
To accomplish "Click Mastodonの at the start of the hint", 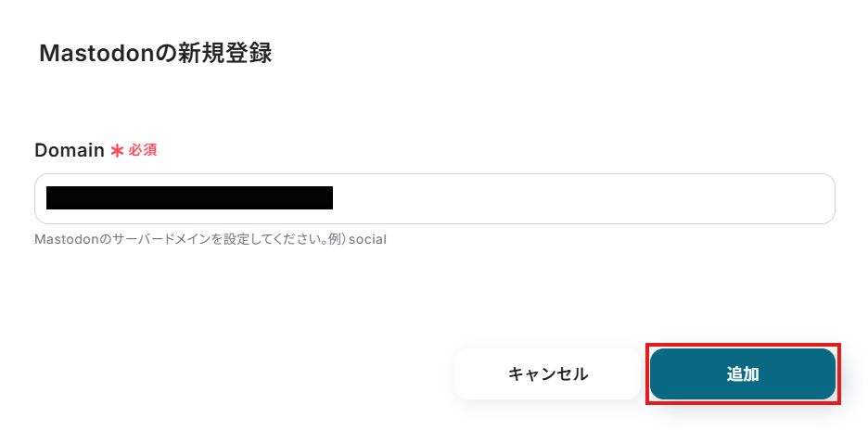I will point(65,240).
